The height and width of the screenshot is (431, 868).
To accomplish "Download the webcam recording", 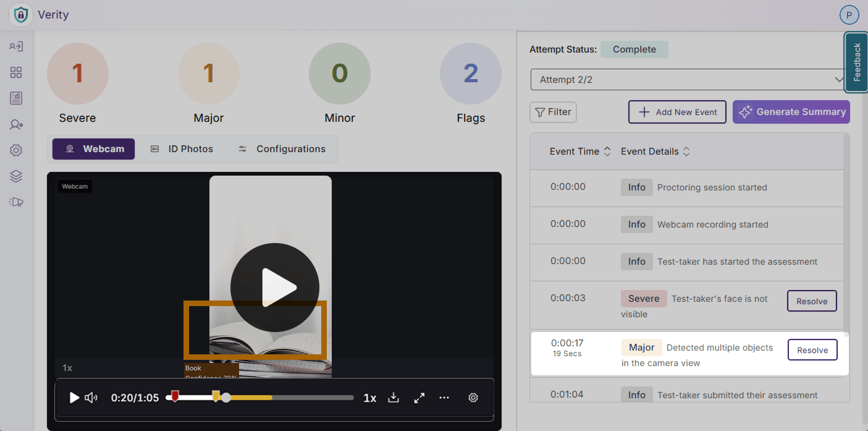I will click(x=394, y=398).
